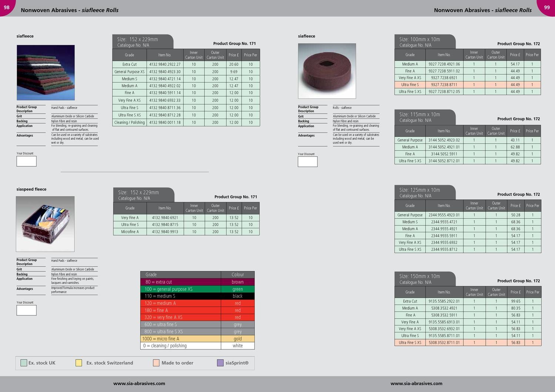Screen dimensions: 555x392
Task: Click the 'Size: 115mm x 10m' table header
Action: tap(425, 117)
